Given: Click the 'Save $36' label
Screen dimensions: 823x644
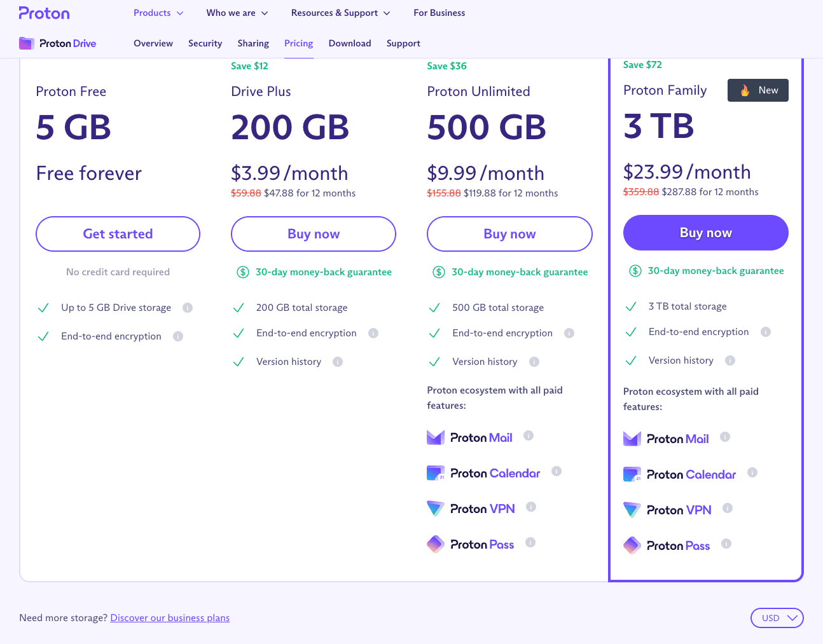Looking at the screenshot, I should click(446, 66).
